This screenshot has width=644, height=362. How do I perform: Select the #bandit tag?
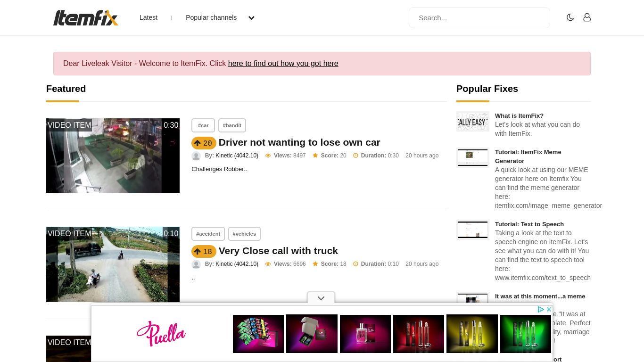point(232,125)
